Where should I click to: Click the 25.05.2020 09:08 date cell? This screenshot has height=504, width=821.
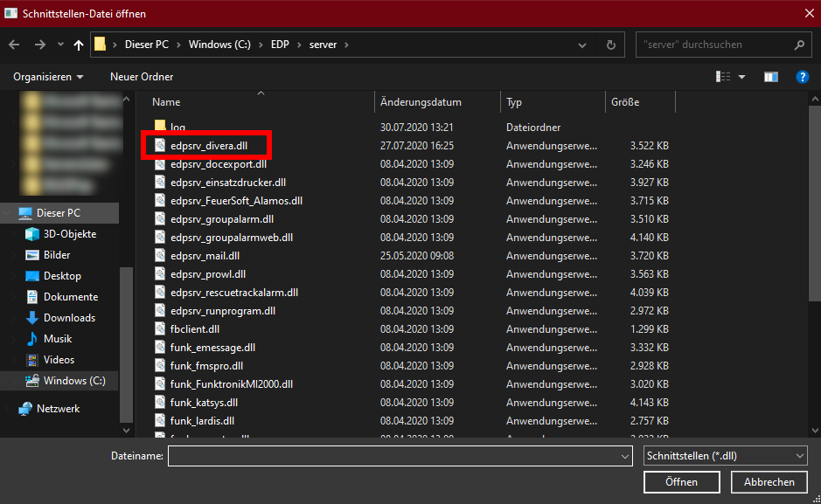point(417,256)
